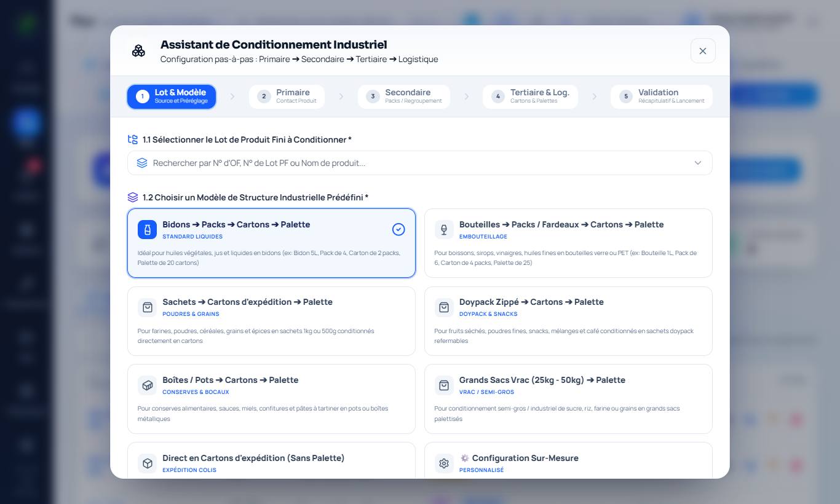Go to step 5 Validation tab
Screen dimensions: 840x504
pos(662,96)
